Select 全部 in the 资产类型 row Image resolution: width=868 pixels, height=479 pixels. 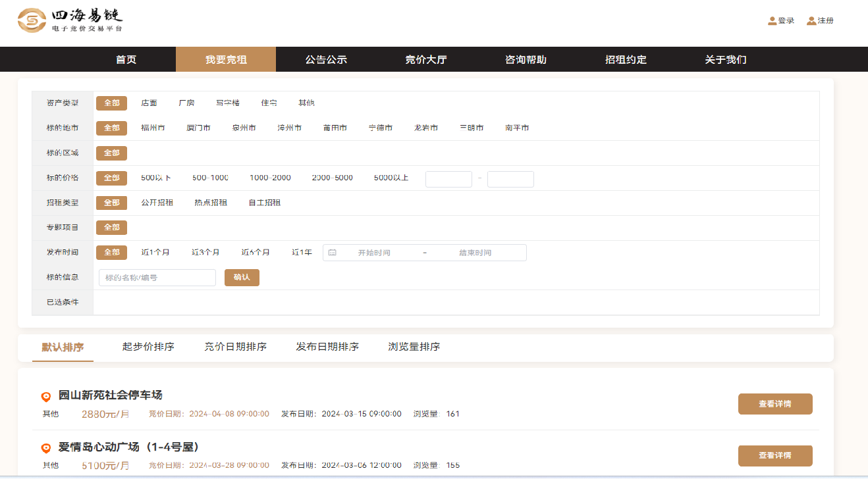coord(111,103)
